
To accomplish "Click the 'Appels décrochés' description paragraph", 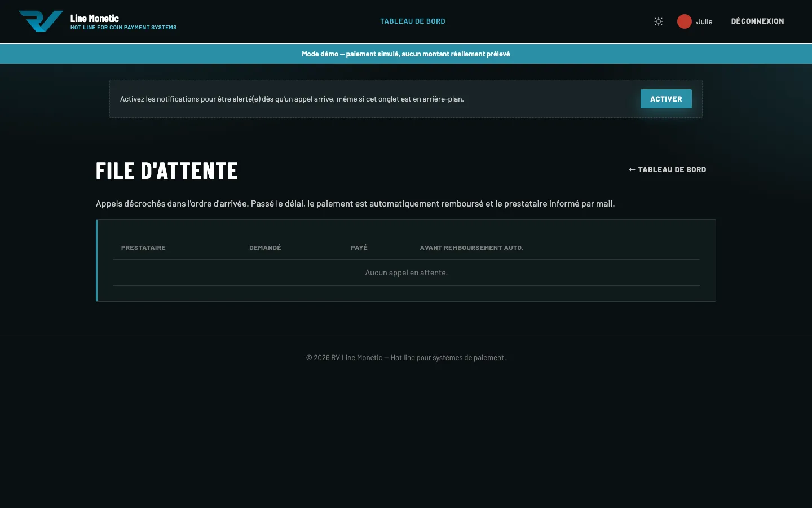I will (355, 204).
